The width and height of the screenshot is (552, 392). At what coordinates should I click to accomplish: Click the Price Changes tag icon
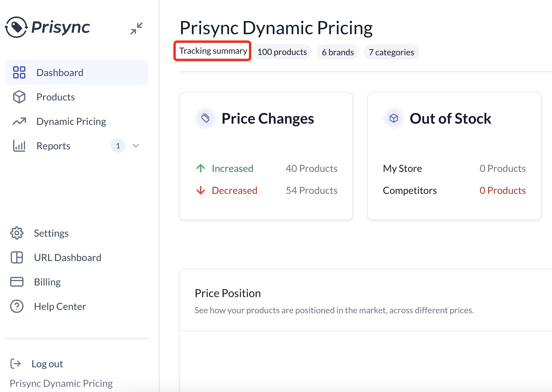(x=205, y=118)
